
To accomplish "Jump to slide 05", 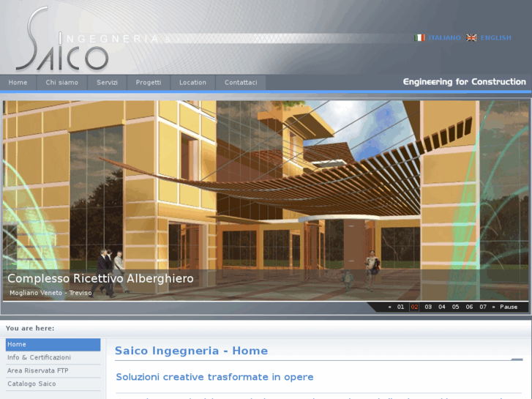I will pos(455,307).
